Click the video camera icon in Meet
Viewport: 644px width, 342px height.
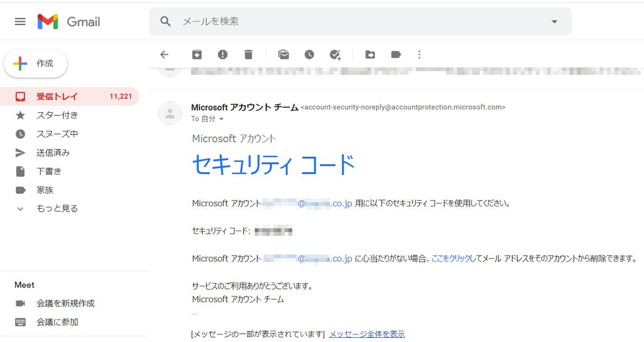pyautogui.click(x=20, y=303)
